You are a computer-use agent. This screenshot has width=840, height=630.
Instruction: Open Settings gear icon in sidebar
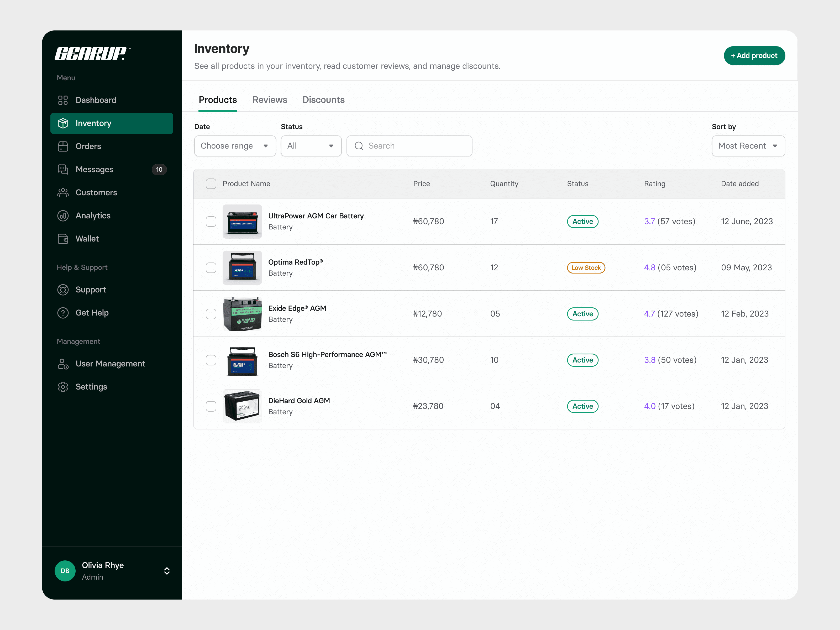click(63, 387)
